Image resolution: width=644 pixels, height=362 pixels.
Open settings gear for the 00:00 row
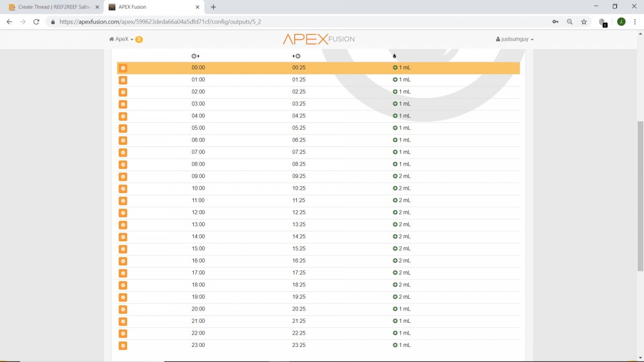click(x=123, y=68)
